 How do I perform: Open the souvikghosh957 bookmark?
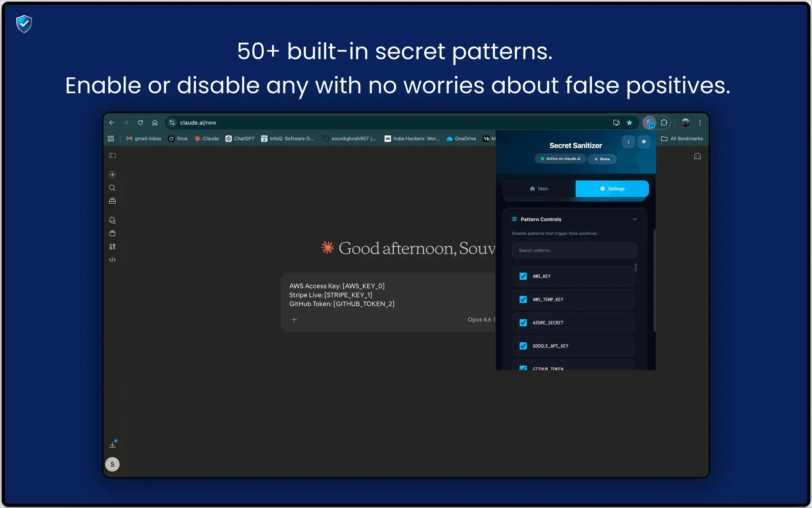point(349,139)
